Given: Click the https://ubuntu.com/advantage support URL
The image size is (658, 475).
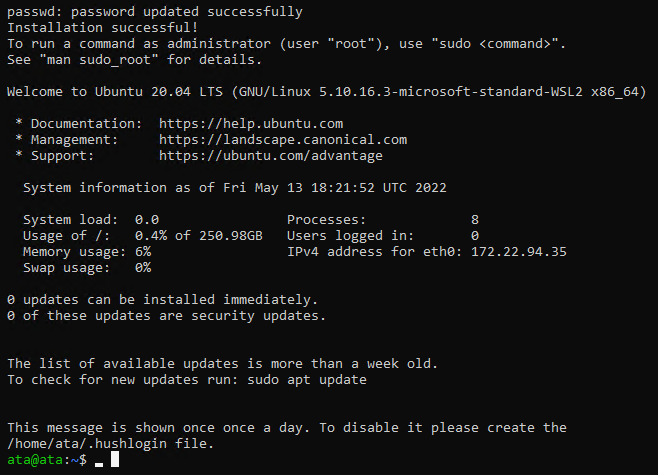Looking at the screenshot, I should click(271, 156).
